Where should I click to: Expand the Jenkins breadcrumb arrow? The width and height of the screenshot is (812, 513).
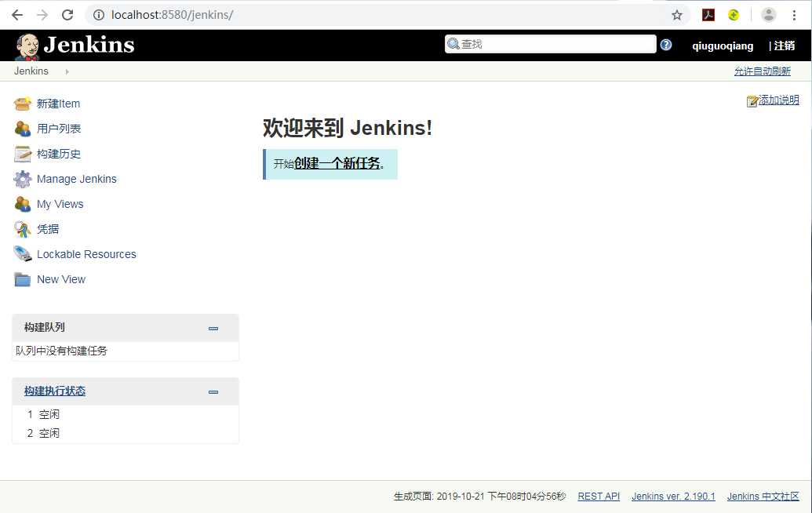(67, 71)
